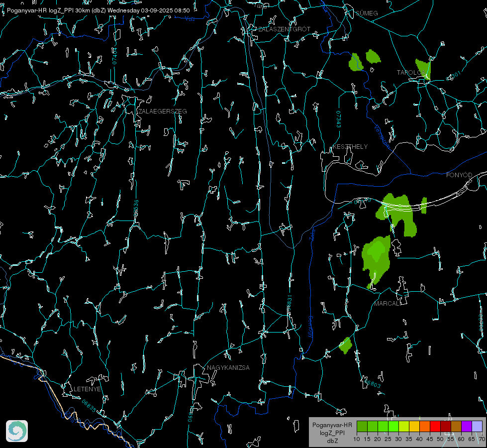Click the light blue 65-70 dBZ swatch

tap(477, 426)
